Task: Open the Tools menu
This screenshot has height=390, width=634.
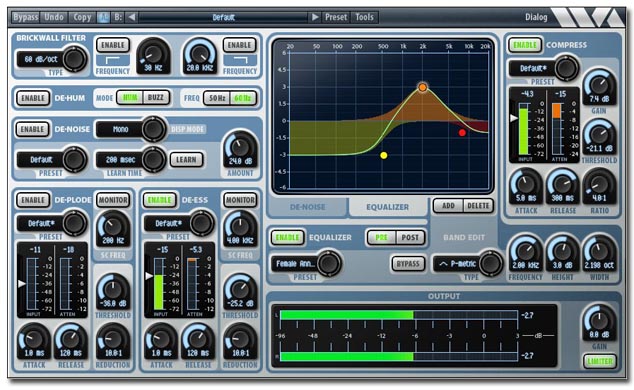Action: pyautogui.click(x=364, y=17)
